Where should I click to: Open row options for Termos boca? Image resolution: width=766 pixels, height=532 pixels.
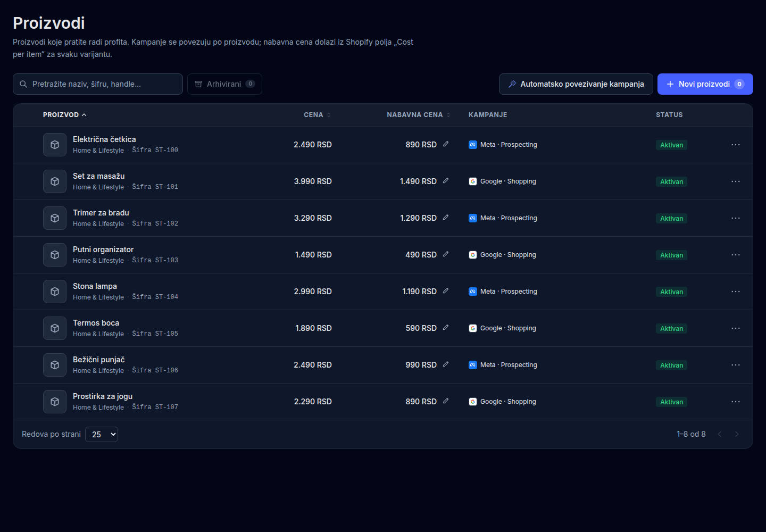tap(736, 328)
